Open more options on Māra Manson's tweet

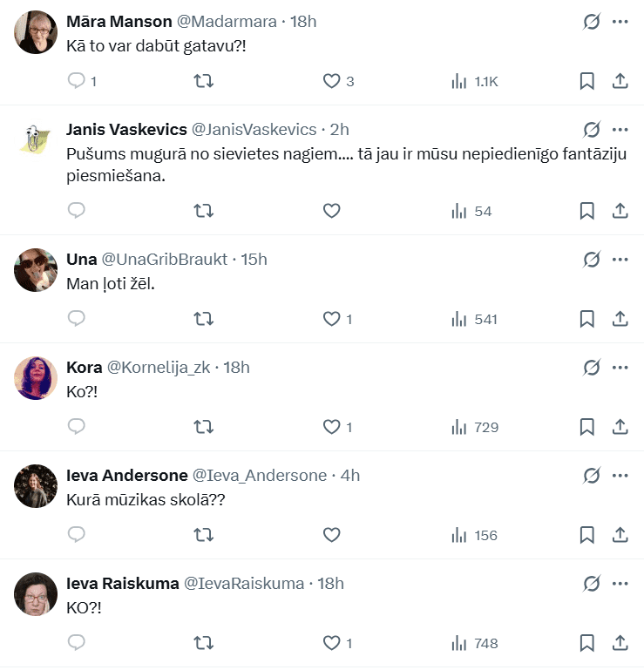pyautogui.click(x=620, y=22)
